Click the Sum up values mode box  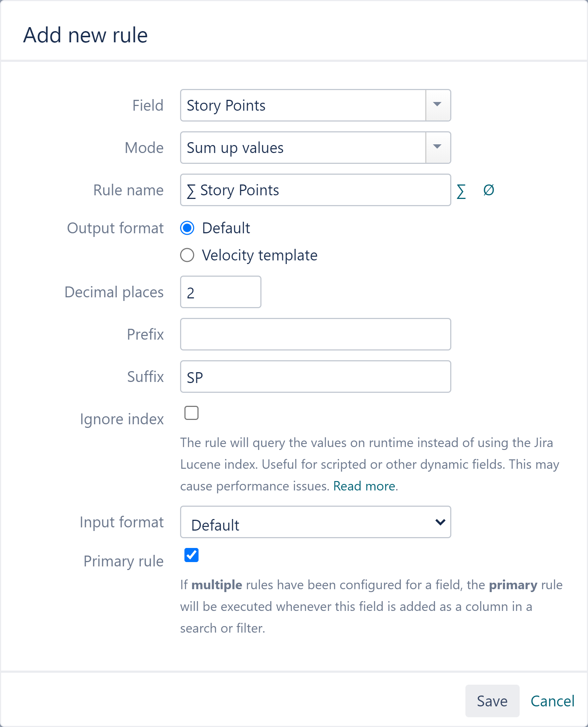click(303, 148)
